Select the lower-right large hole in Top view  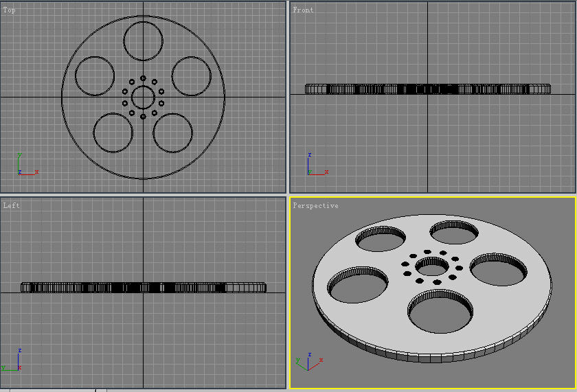pyautogui.click(x=172, y=132)
